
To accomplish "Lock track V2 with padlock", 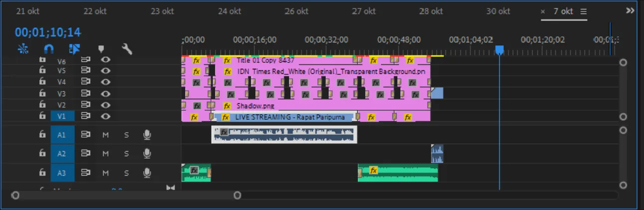I will tap(42, 105).
